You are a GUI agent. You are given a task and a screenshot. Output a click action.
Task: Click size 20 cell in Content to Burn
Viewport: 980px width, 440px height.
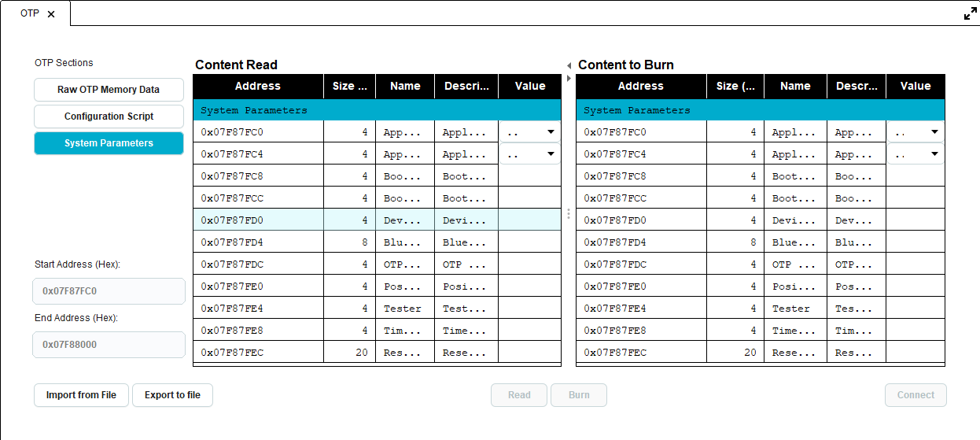click(735, 353)
